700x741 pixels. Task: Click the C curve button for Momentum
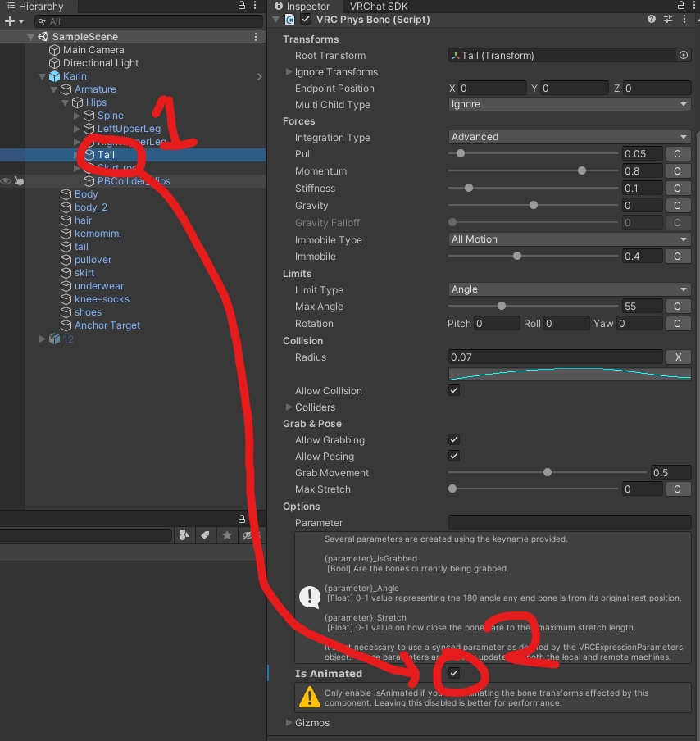pyautogui.click(x=677, y=171)
